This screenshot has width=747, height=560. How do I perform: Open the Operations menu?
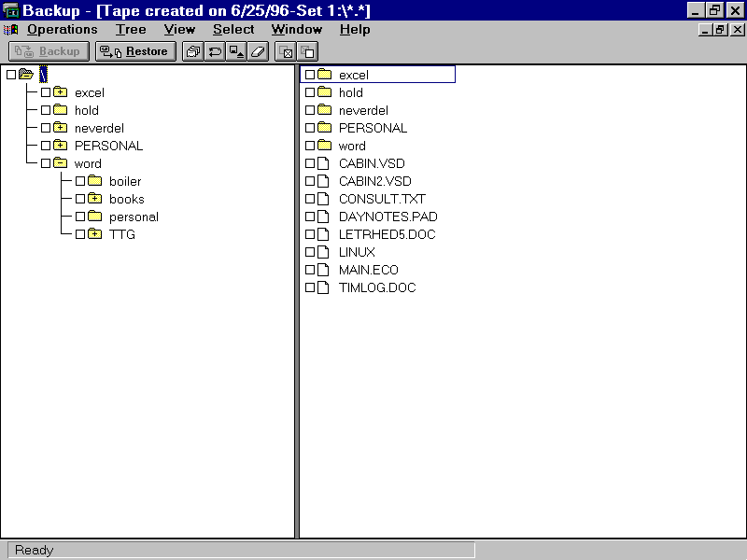coord(62,29)
